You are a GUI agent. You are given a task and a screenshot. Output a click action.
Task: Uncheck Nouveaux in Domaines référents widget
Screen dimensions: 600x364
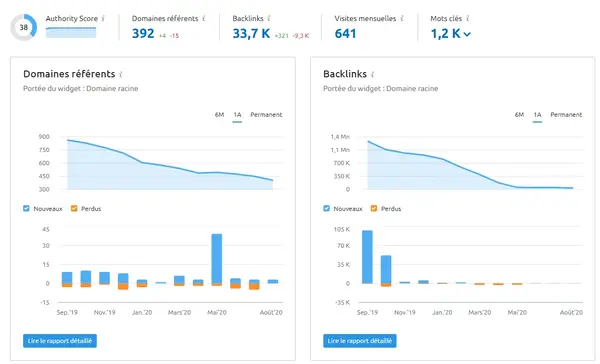point(26,208)
